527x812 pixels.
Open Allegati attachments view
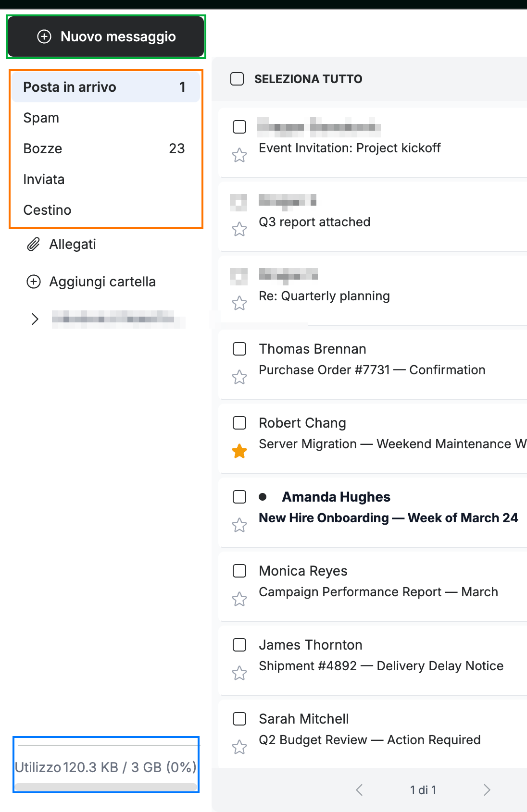[73, 244]
